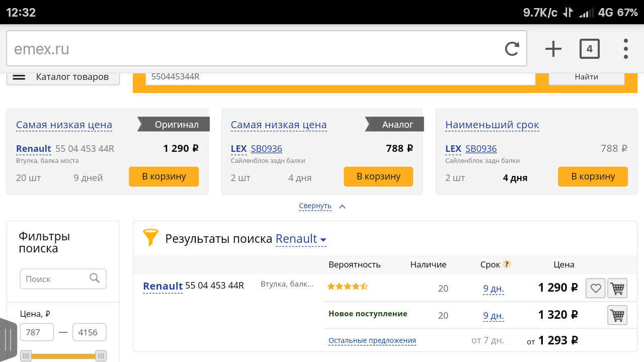Add original Renault part В корзину
Screen dimensions: 644x362
pyautogui.click(x=164, y=176)
